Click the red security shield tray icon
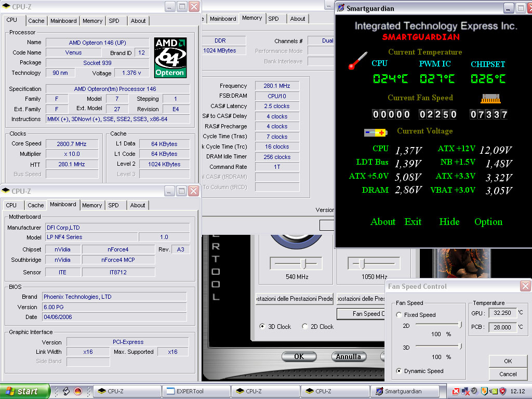This screenshot has height=399, width=532. pyautogui.click(x=502, y=391)
